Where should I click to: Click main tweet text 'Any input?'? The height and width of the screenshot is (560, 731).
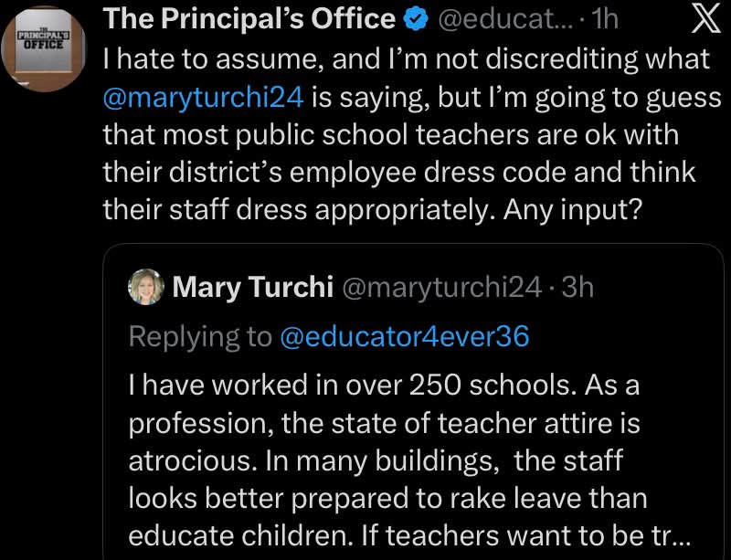coord(573,210)
